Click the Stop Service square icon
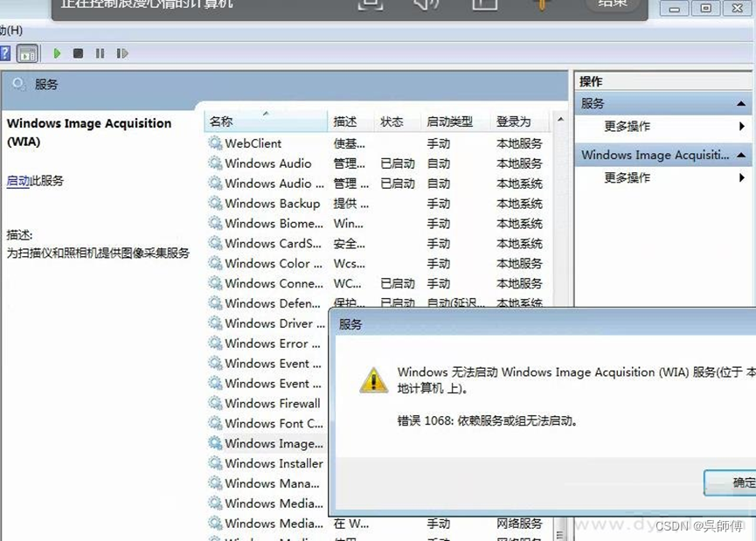Viewport: 756px width, 541px height. (x=78, y=53)
